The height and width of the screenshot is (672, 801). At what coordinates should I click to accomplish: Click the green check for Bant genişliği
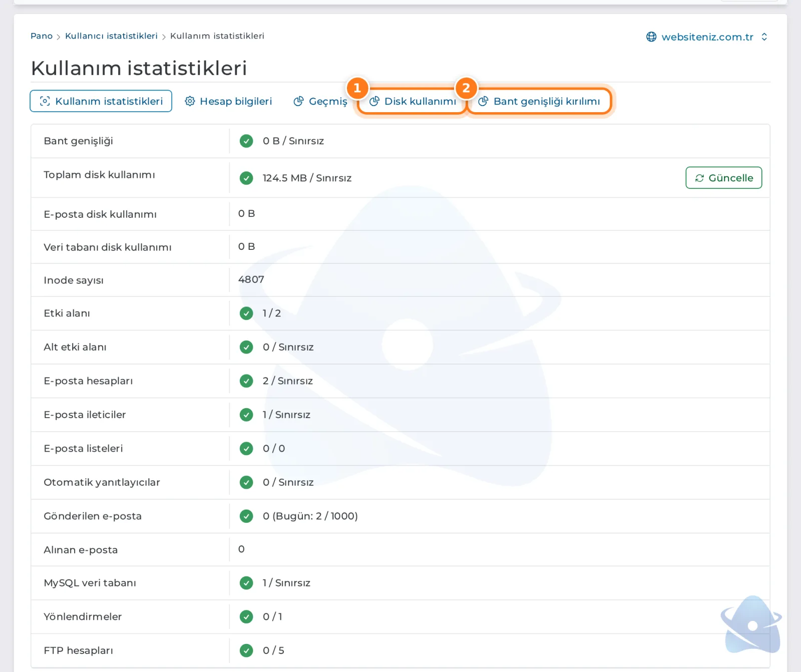[x=246, y=141]
